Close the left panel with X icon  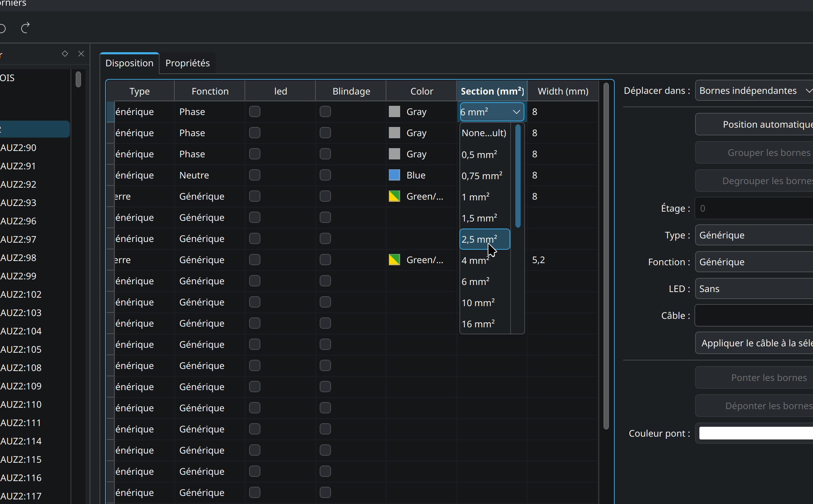click(81, 54)
